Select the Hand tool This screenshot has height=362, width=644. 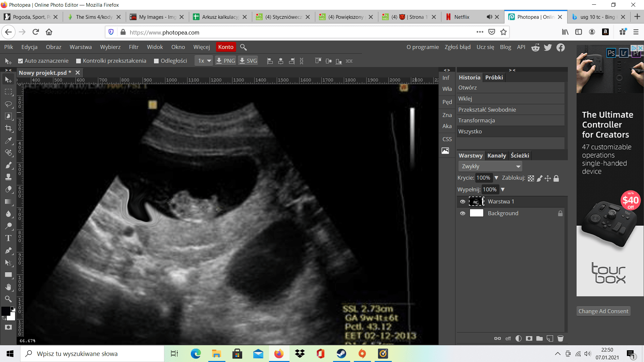[8, 287]
